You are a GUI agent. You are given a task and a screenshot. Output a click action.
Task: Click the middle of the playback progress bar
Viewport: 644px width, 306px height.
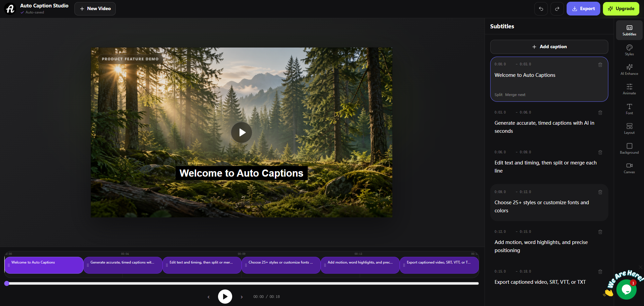coord(242,283)
